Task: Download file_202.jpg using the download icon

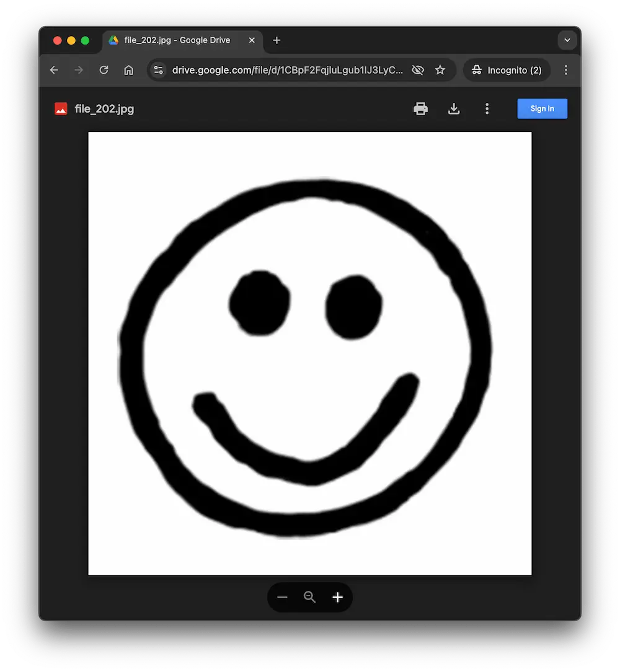Action: point(454,109)
